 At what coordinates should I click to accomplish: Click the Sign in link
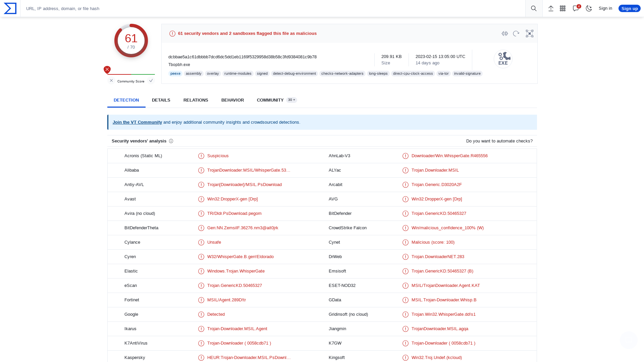pyautogui.click(x=605, y=8)
